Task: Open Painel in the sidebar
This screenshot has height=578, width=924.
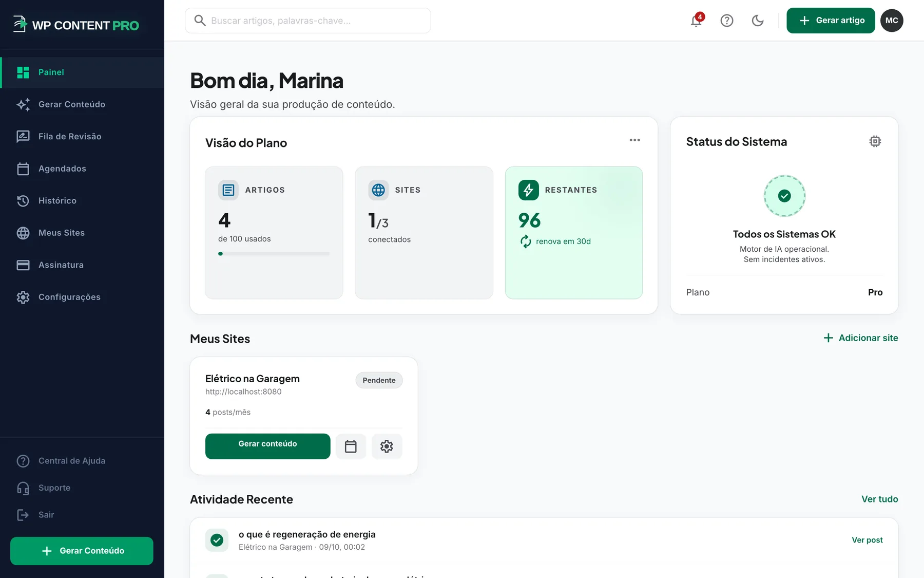Action: (x=82, y=72)
